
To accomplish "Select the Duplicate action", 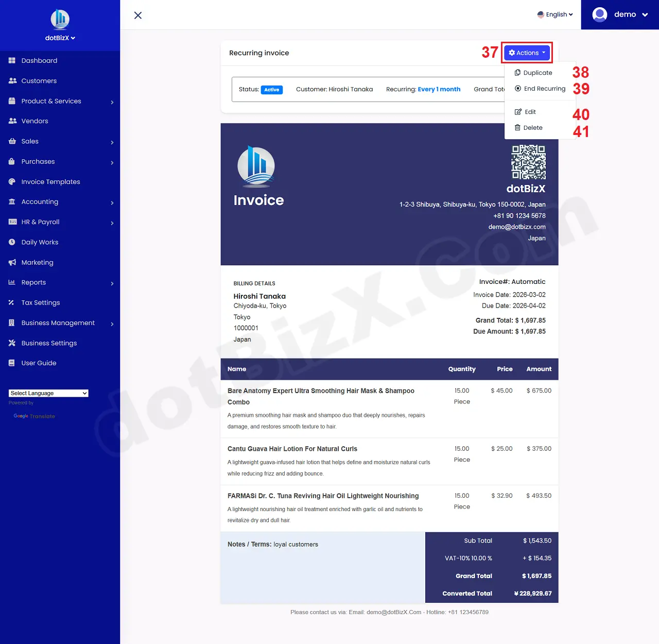I will pos(537,72).
